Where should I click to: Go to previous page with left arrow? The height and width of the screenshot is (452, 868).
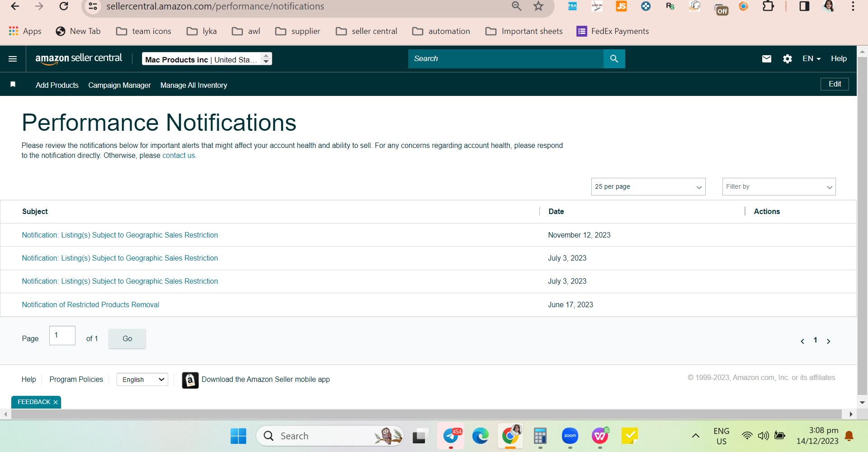(x=802, y=341)
